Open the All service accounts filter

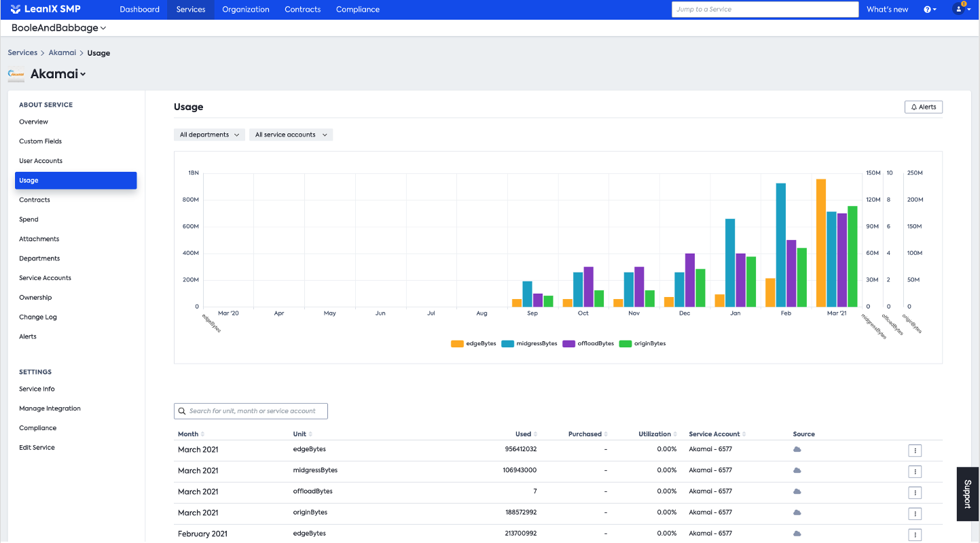[291, 135]
